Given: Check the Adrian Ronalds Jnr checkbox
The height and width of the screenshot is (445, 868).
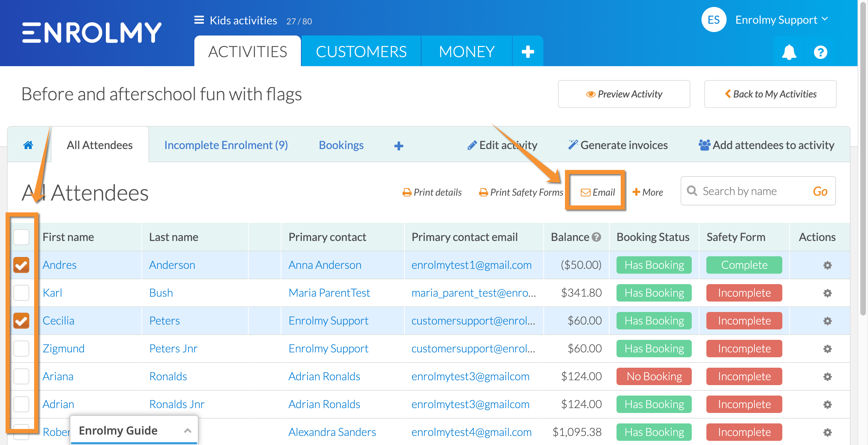Looking at the screenshot, I should (x=21, y=404).
